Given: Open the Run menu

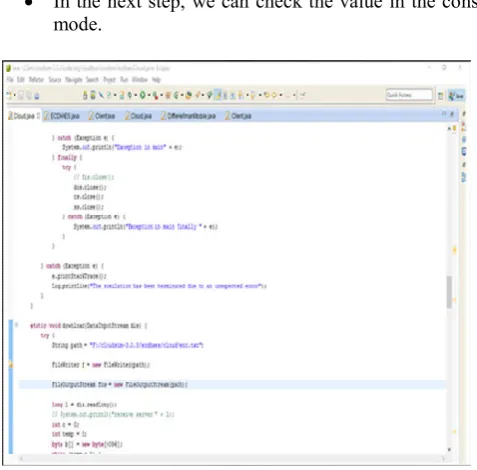Looking at the screenshot, I should pyautogui.click(x=124, y=80).
